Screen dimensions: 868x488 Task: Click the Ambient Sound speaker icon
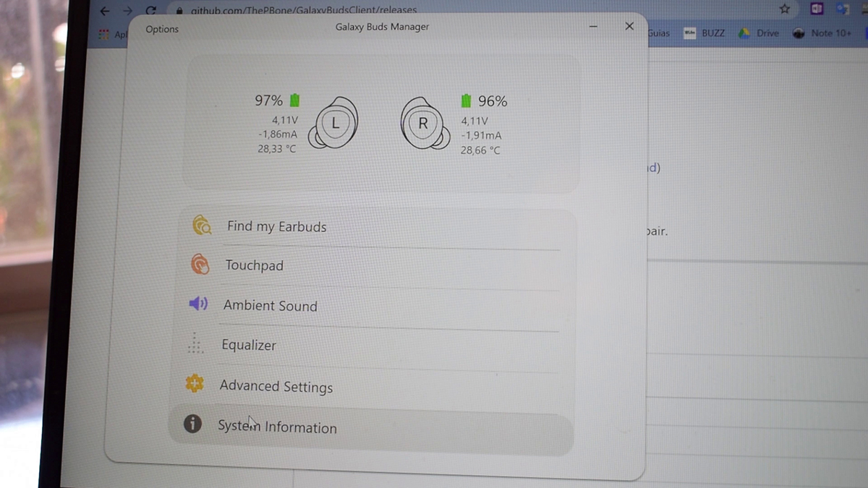point(197,304)
